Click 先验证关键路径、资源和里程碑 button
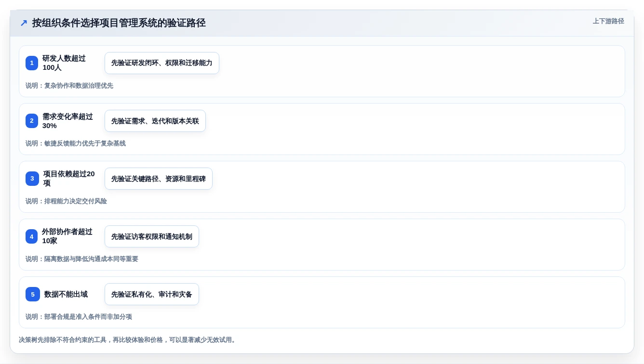The image size is (644, 364). coord(159,179)
